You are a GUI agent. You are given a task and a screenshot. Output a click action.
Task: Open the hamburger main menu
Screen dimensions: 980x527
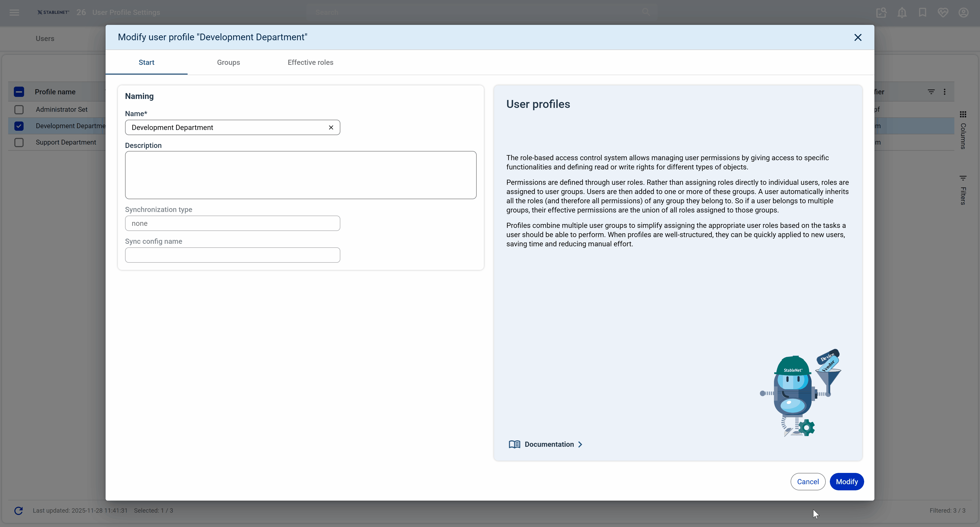click(14, 13)
